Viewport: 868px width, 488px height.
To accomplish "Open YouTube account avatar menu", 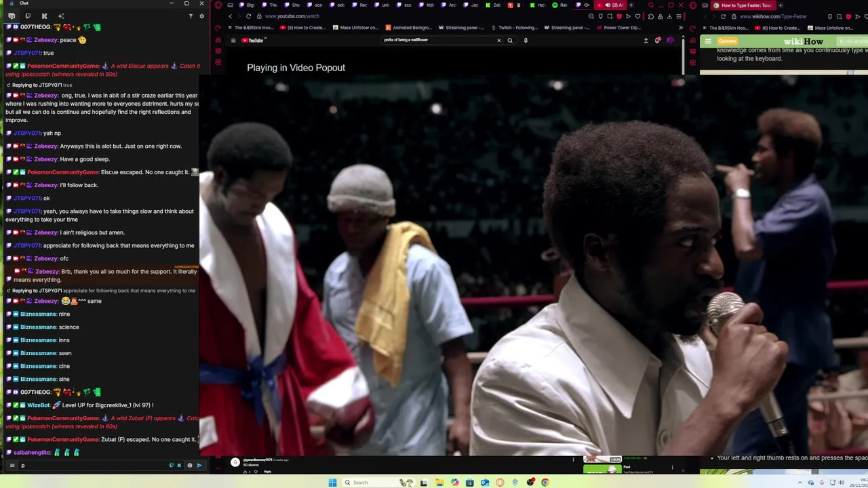I will [x=670, y=40].
